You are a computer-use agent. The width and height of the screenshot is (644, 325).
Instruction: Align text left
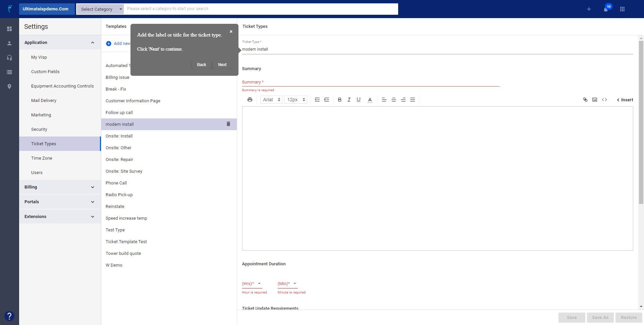(384, 100)
